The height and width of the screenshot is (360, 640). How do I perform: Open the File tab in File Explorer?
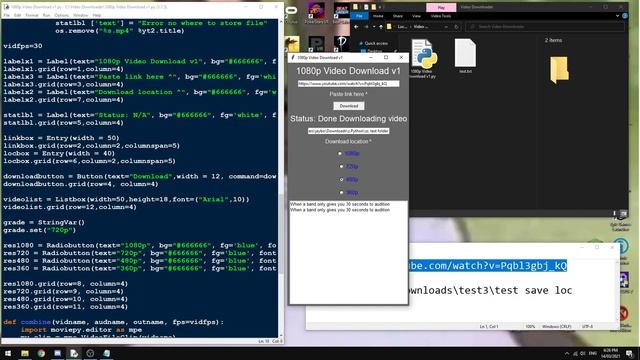[359, 16]
